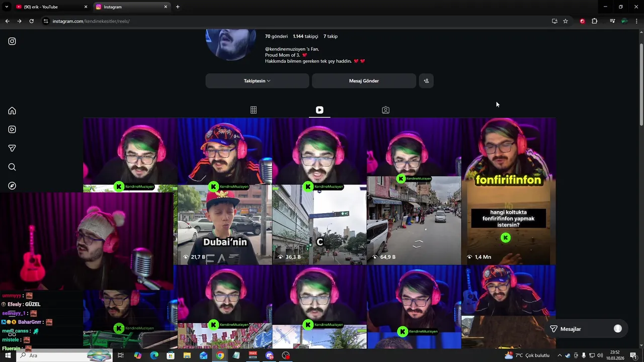Click the Chrome icon on the taskbar
This screenshot has height=362, width=644.
click(x=220, y=355)
